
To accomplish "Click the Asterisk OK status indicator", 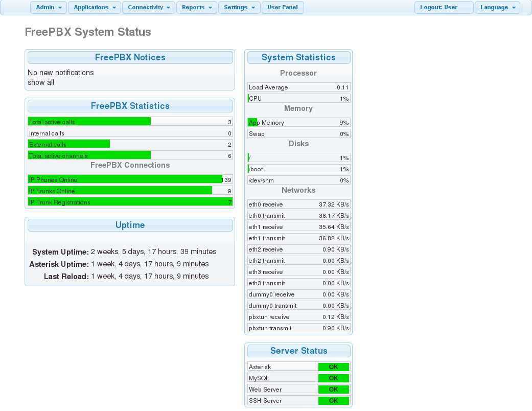I will pyautogui.click(x=334, y=367).
